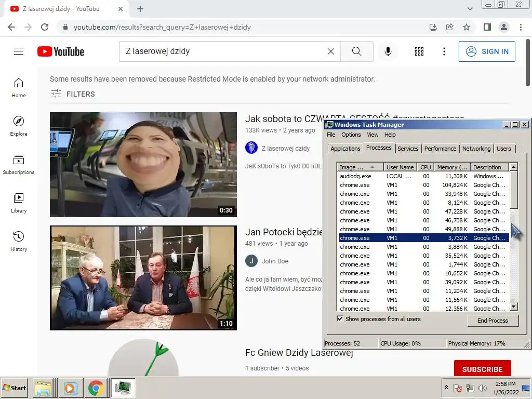
Task: Open the 1:10 video thumbnail
Action: tap(143, 278)
